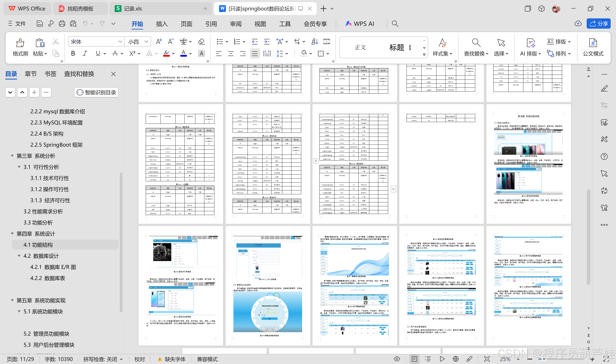Viewport: 616px width, 364px height.
Task: Click the Official Document Mode icon
Action: pos(593,43)
